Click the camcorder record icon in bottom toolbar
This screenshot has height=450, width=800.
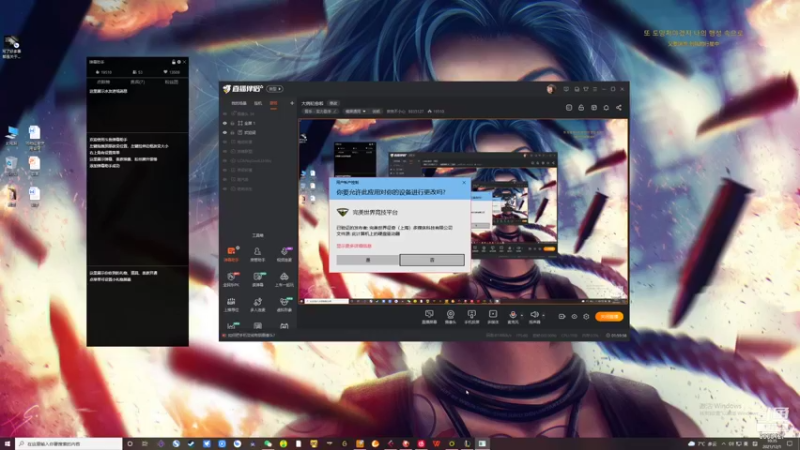pos(562,316)
